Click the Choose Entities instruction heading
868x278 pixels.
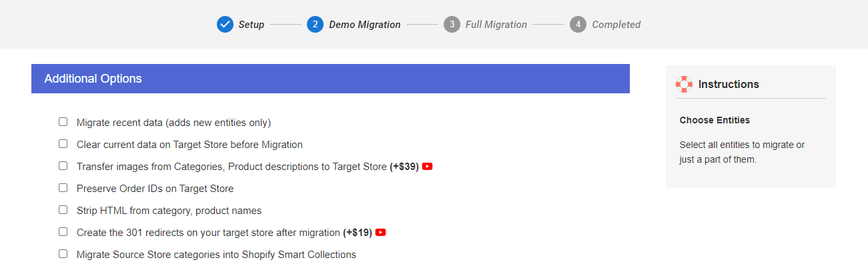click(715, 120)
